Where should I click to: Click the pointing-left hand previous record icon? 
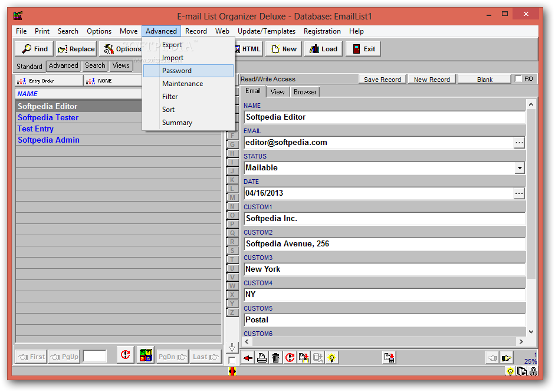pos(492,358)
